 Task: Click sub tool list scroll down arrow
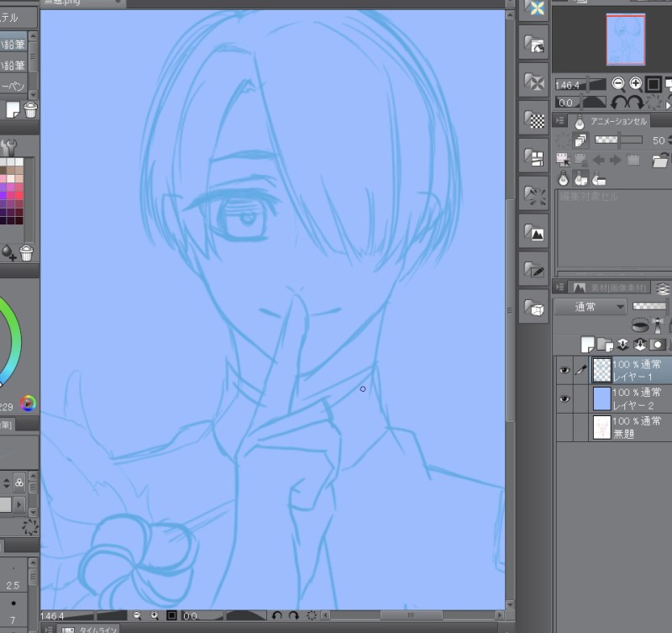[33, 94]
